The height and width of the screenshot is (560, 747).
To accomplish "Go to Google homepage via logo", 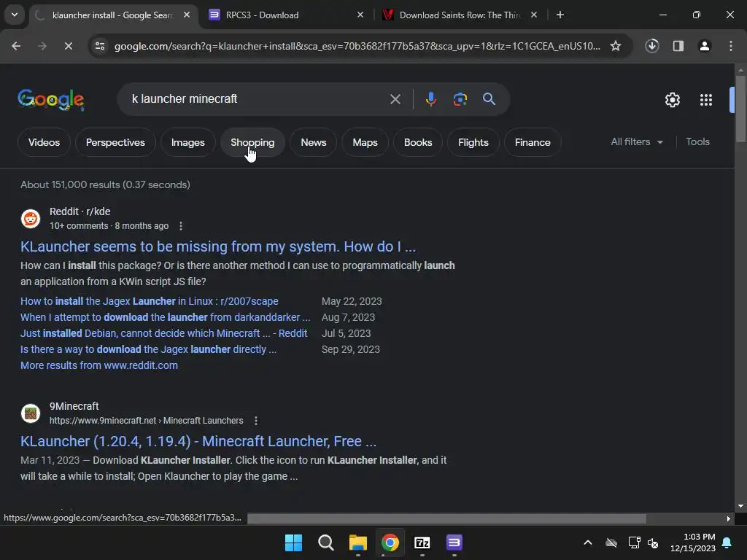I will [x=51, y=99].
